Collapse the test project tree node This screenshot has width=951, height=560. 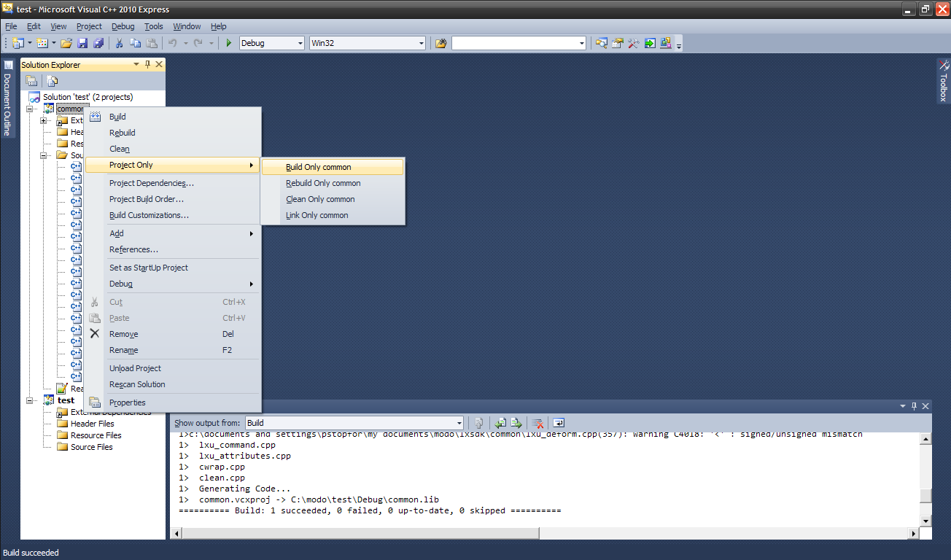(x=31, y=400)
